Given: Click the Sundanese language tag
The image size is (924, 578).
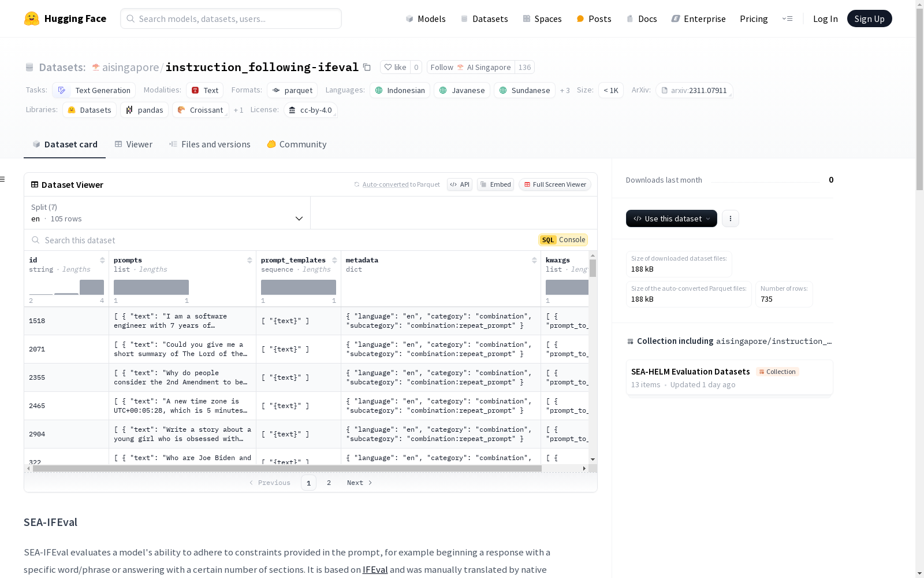Looking at the screenshot, I should pos(524,90).
